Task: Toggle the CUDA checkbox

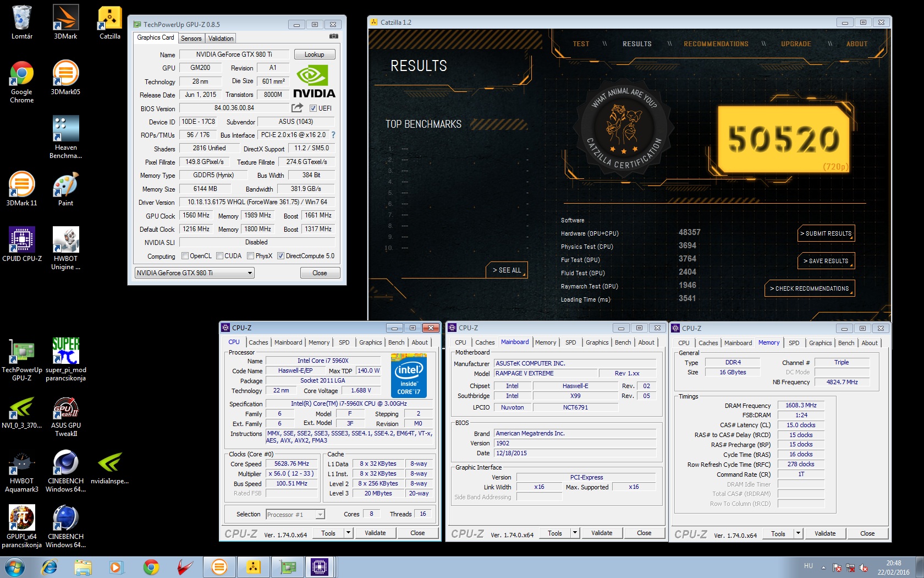Action: [220, 256]
